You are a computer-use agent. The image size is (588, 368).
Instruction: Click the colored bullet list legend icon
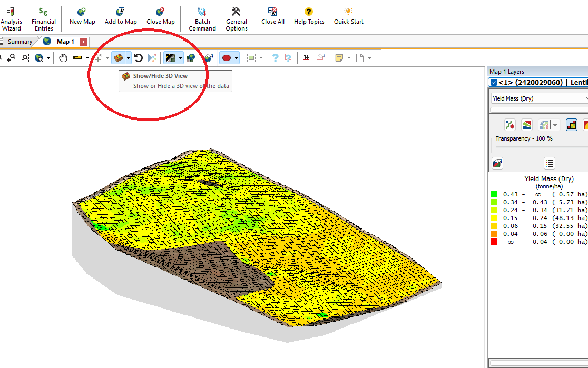point(550,163)
